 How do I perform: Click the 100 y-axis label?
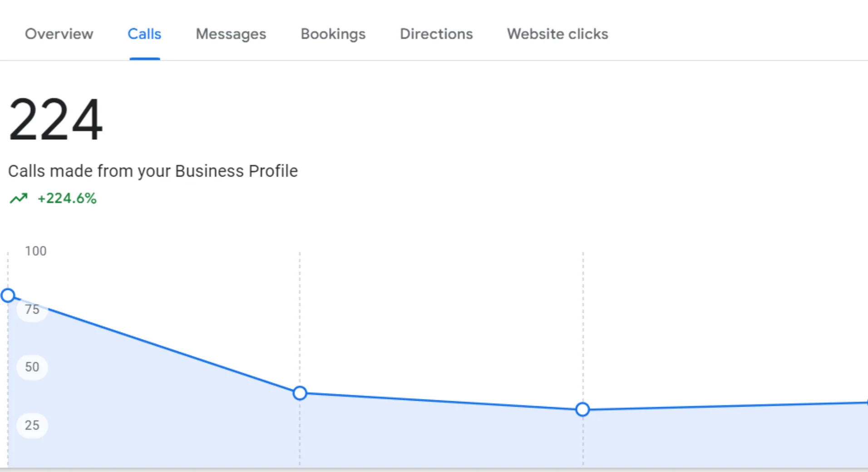click(35, 251)
